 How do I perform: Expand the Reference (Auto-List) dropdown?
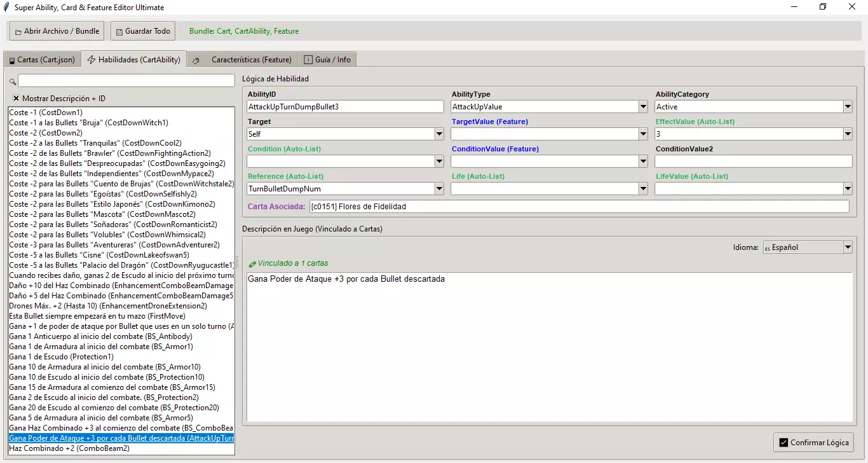pyautogui.click(x=439, y=189)
